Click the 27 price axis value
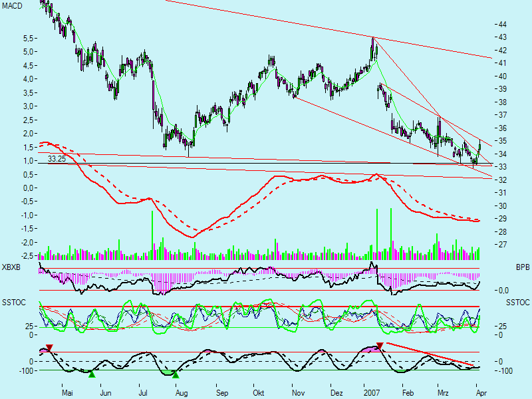Screen dimensions: 532x399 pyautogui.click(x=503, y=245)
